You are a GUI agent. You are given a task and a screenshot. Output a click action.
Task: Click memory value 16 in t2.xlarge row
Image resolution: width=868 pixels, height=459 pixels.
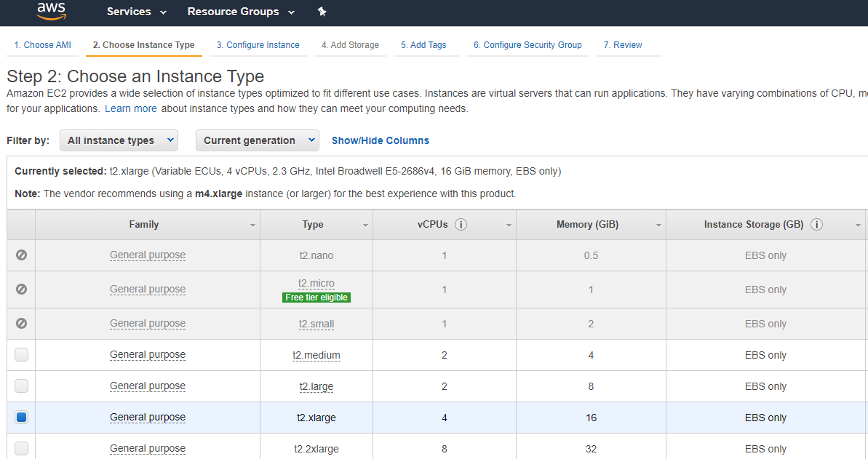pos(592,418)
